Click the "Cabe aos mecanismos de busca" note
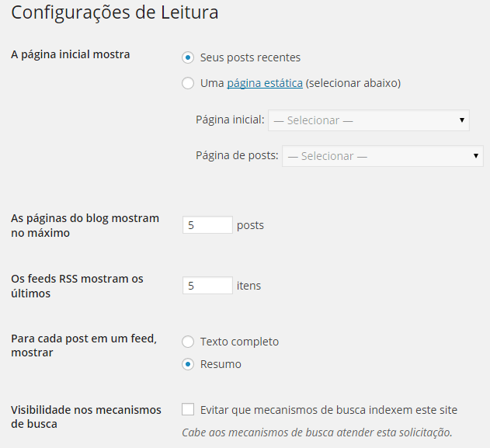This screenshot has width=490, height=448. click(x=317, y=432)
